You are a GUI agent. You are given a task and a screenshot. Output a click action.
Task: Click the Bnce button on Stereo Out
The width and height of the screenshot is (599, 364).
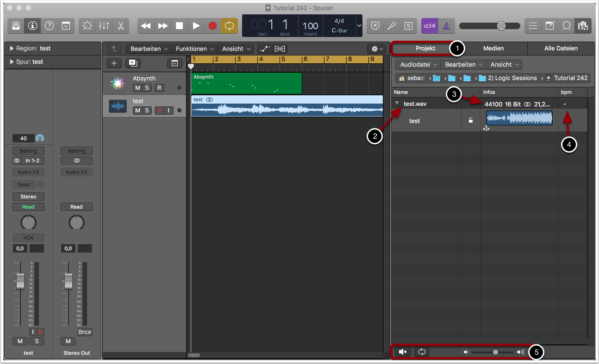click(85, 332)
